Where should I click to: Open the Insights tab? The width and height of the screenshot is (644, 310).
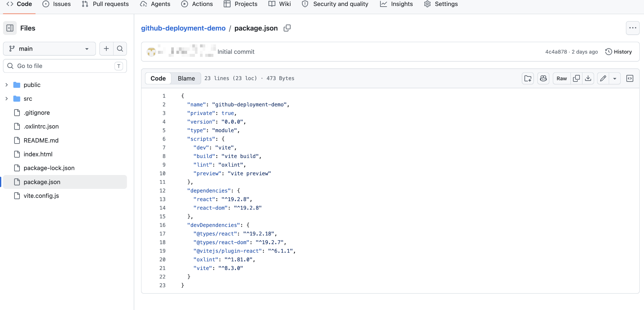(x=397, y=4)
